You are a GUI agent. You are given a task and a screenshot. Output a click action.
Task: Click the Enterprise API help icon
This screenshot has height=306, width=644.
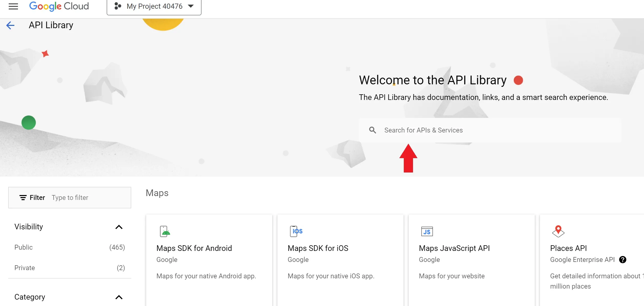[623, 260]
